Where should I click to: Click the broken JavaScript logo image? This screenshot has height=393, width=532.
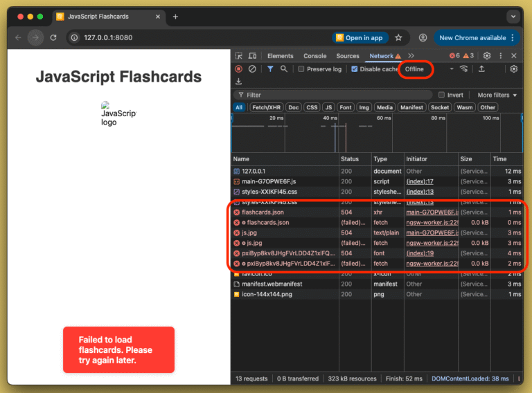pyautogui.click(x=118, y=114)
